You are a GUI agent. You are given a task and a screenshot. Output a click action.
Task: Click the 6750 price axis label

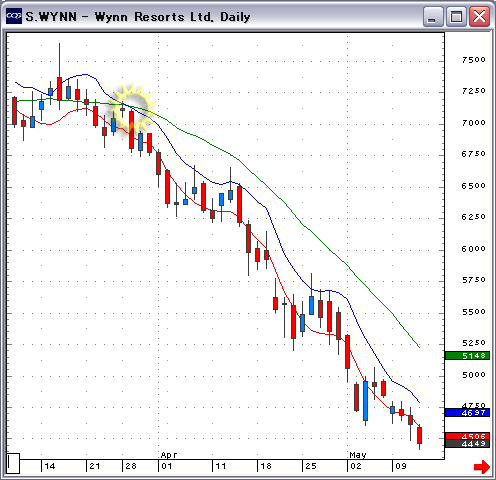tap(474, 154)
